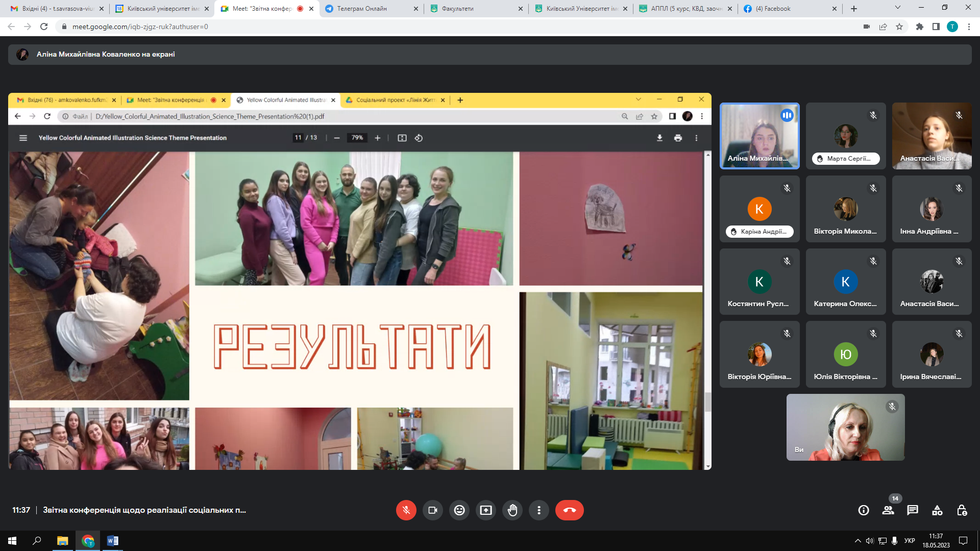This screenshot has width=980, height=551.
Task: Open Word from the taskbar
Action: click(113, 541)
